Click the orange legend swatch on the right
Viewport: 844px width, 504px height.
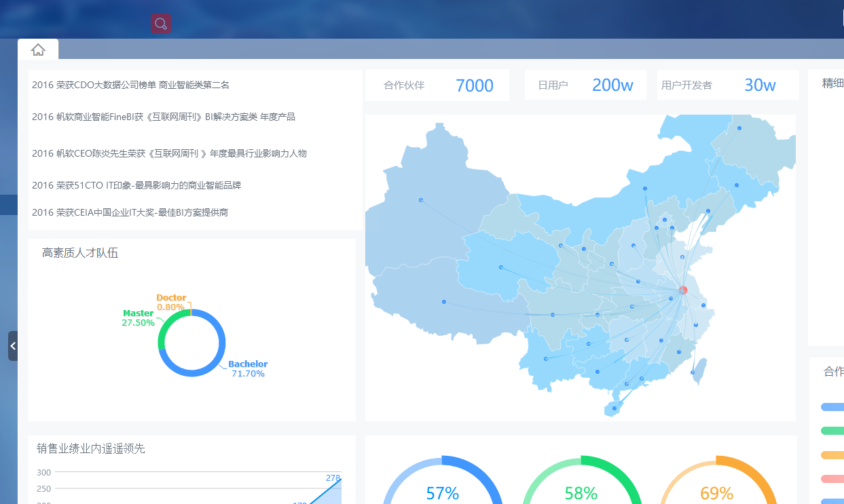832,455
